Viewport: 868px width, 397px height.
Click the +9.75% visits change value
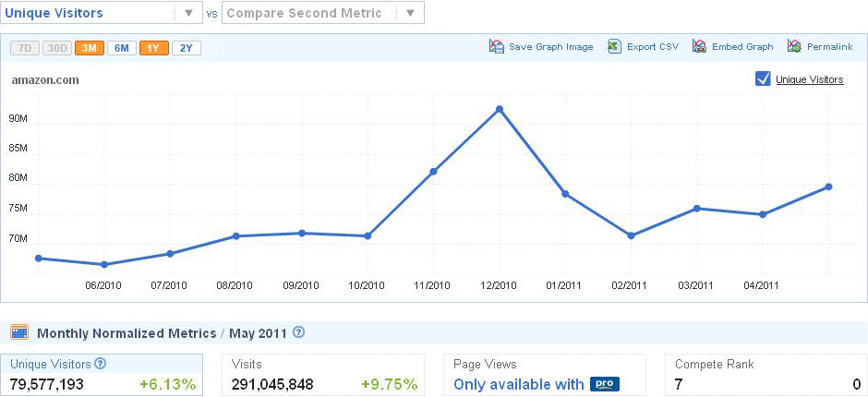[389, 384]
